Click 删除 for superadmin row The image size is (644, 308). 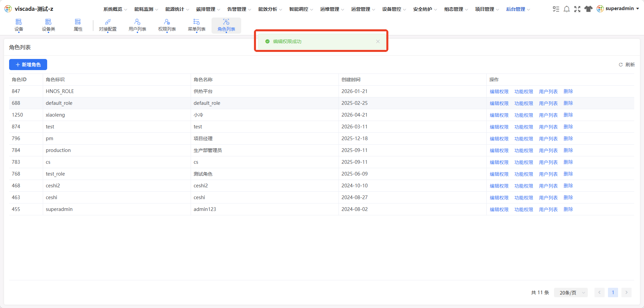[x=568, y=210]
